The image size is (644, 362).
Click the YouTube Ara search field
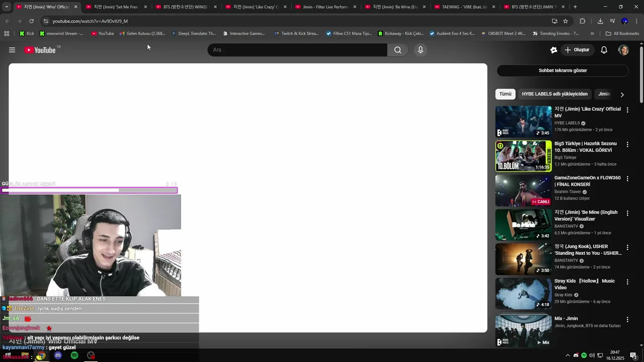click(x=297, y=50)
